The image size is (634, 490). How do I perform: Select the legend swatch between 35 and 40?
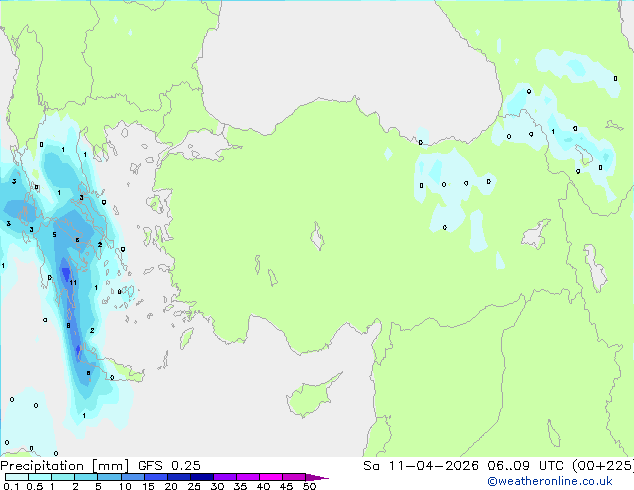click(x=248, y=477)
